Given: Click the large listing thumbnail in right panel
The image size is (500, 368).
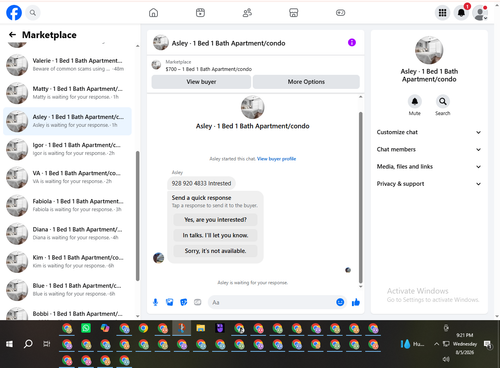Looking at the screenshot, I should (x=429, y=50).
